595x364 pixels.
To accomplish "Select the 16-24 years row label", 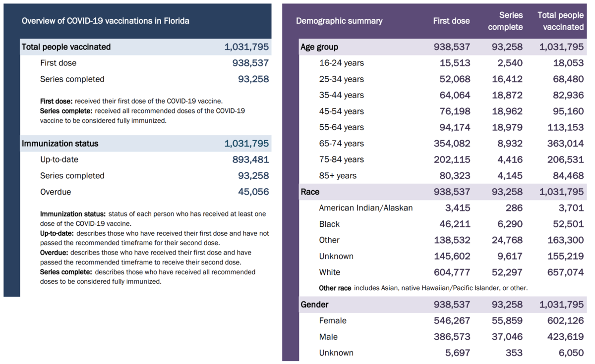I will pyautogui.click(x=341, y=63).
